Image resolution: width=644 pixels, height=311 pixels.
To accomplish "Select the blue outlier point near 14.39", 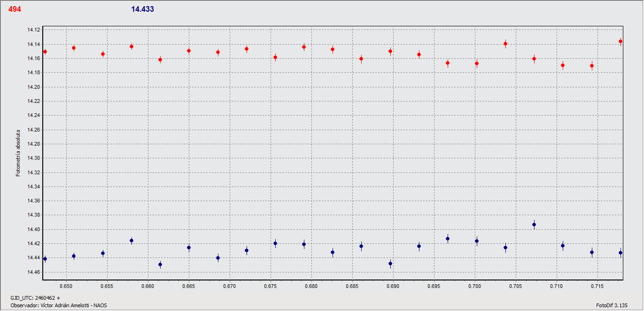I will (x=534, y=225).
